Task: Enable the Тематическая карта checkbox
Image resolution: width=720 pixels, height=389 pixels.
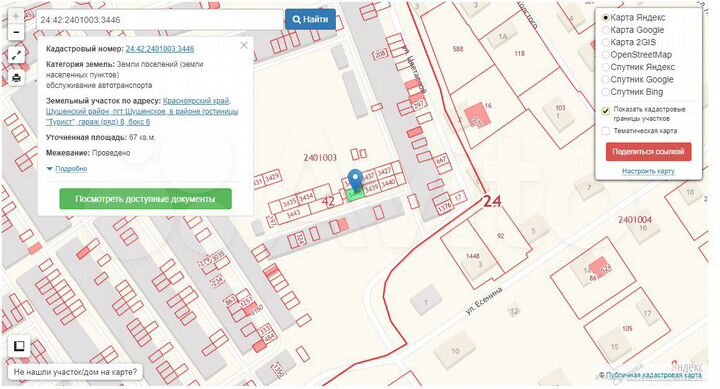Action: 606,131
